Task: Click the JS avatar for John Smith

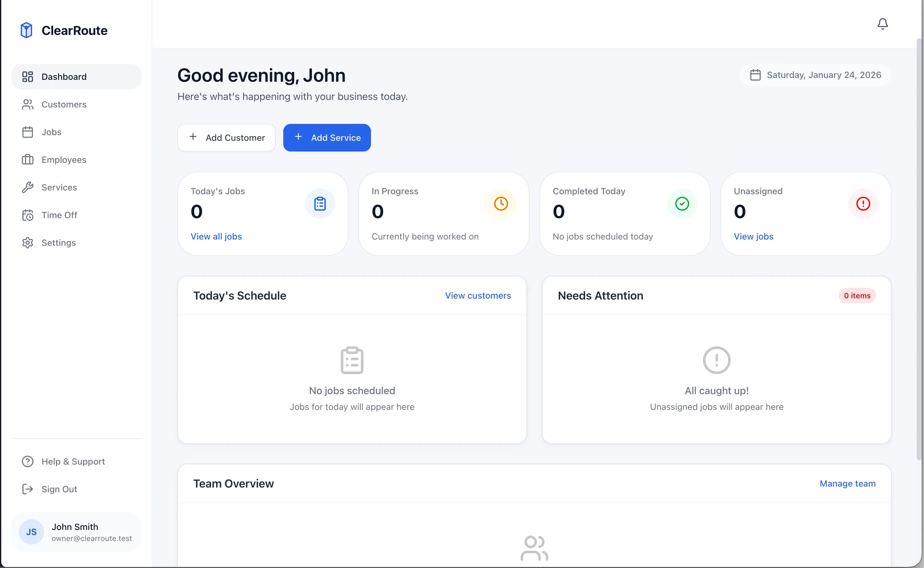Action: coord(31,532)
